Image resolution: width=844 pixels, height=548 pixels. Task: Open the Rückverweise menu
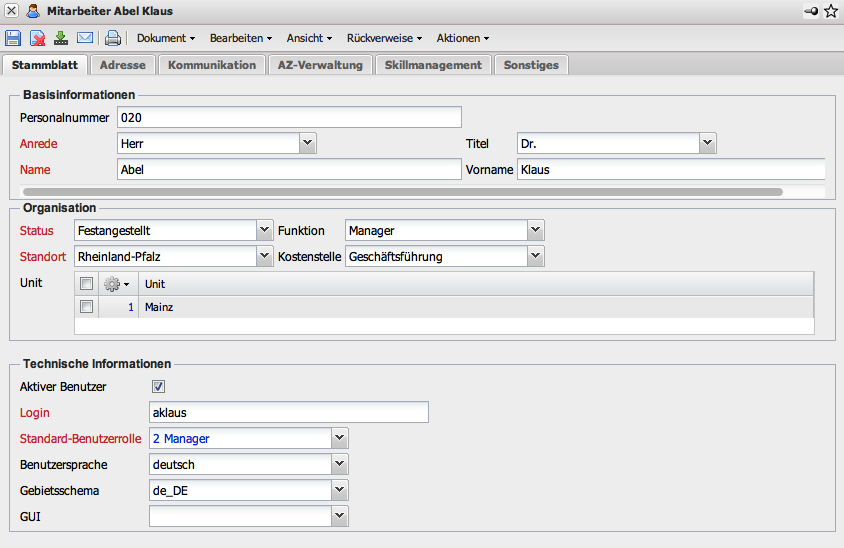(384, 38)
